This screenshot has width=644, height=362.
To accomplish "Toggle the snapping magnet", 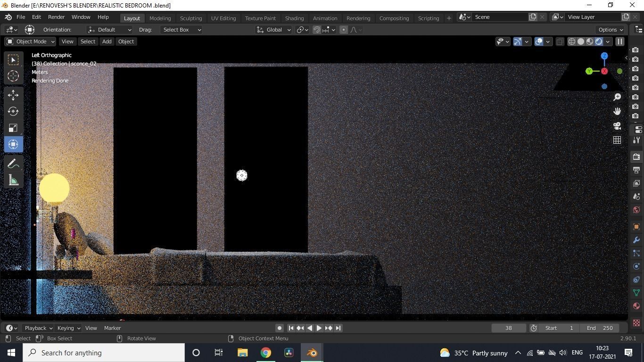I will tap(317, 30).
